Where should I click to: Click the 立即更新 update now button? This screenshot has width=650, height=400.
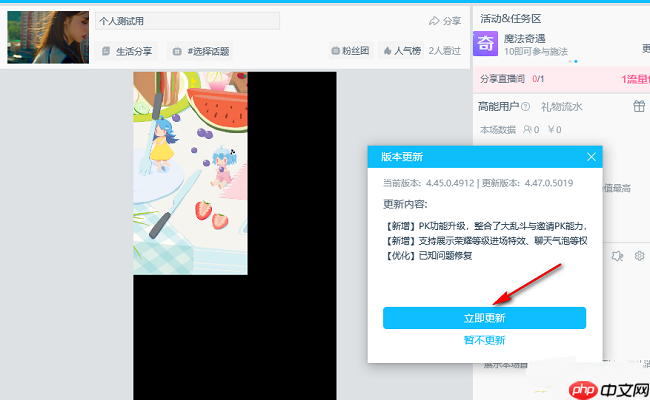pos(484,318)
